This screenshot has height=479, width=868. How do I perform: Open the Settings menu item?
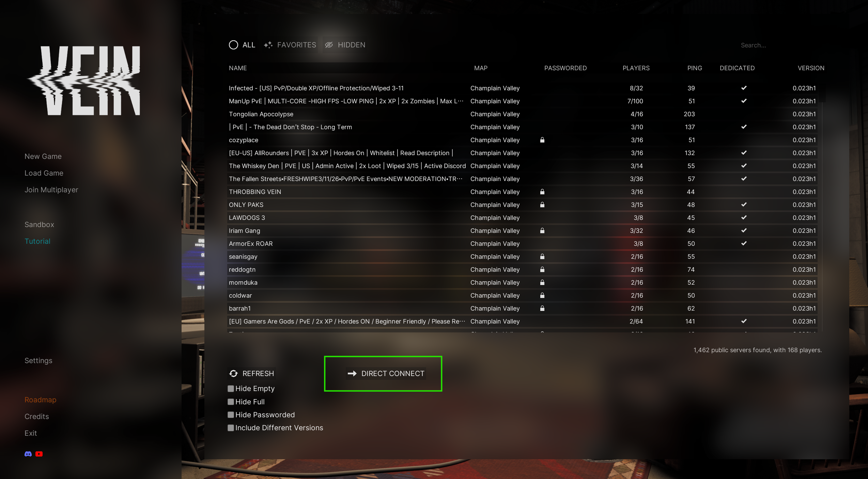click(38, 361)
